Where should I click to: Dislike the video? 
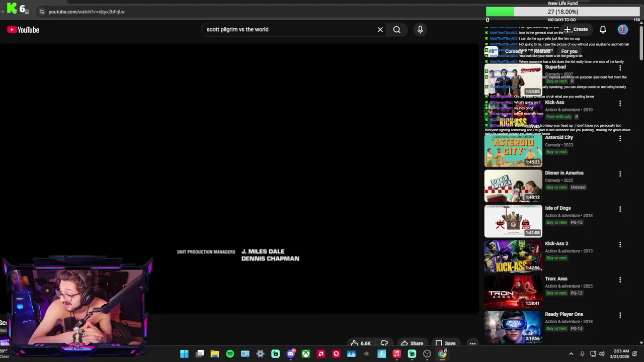[x=384, y=343]
